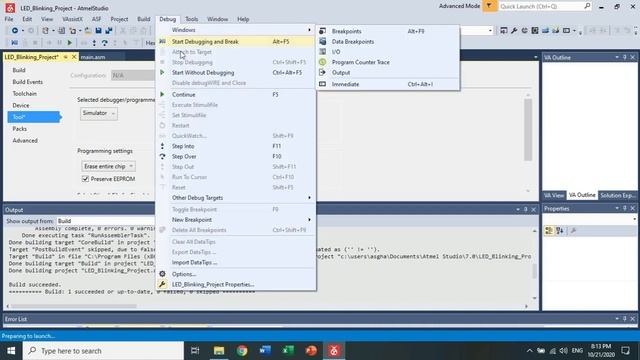Screen dimensions: 640x360
Task: Open the Build menu
Action: coord(144,19)
